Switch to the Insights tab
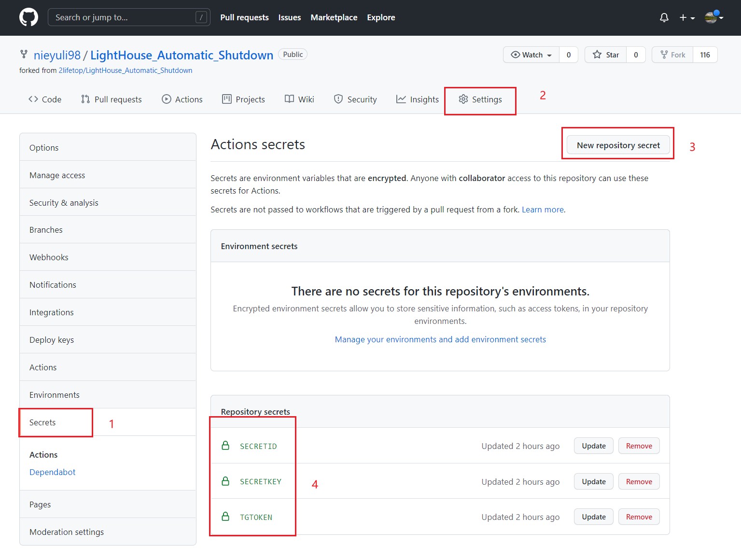 coord(418,99)
